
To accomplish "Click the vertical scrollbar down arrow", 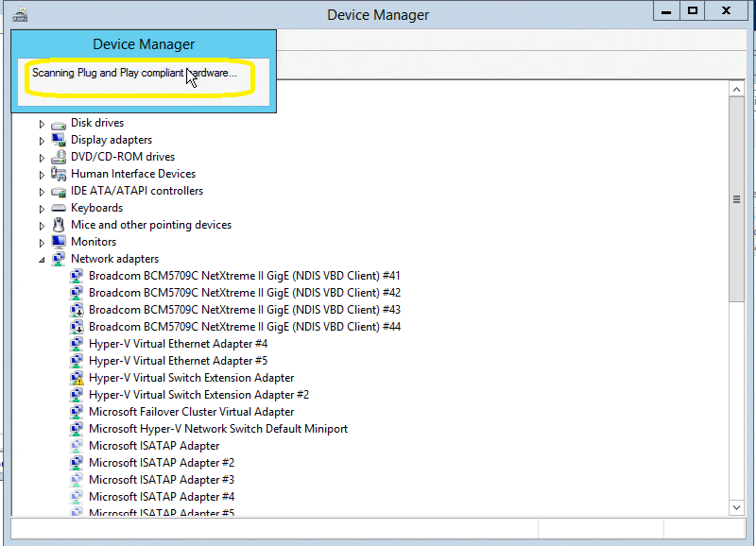I will click(x=736, y=507).
